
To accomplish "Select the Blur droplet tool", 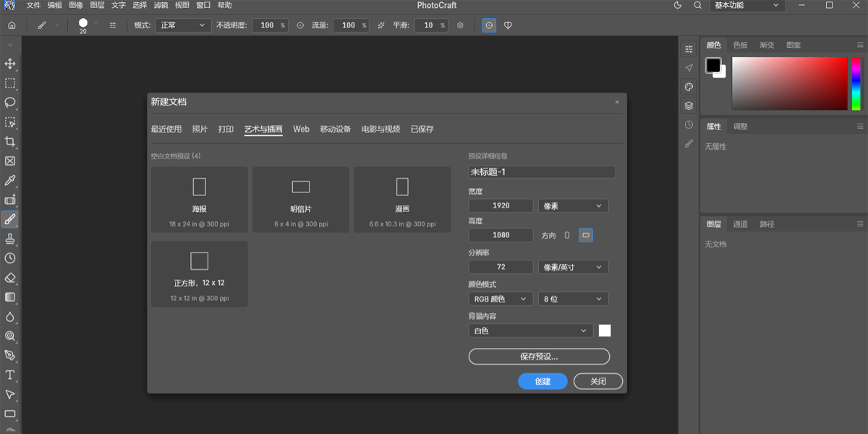I will click(x=10, y=316).
